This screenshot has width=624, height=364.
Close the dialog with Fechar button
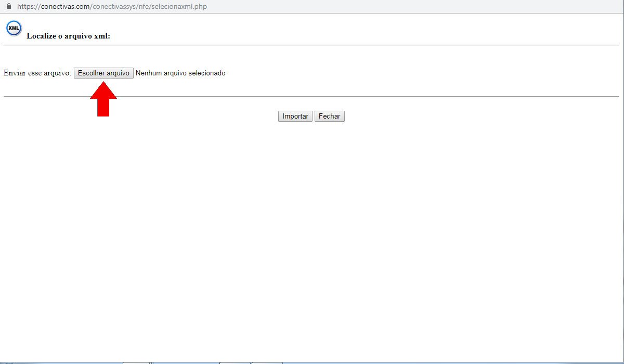[x=329, y=116]
